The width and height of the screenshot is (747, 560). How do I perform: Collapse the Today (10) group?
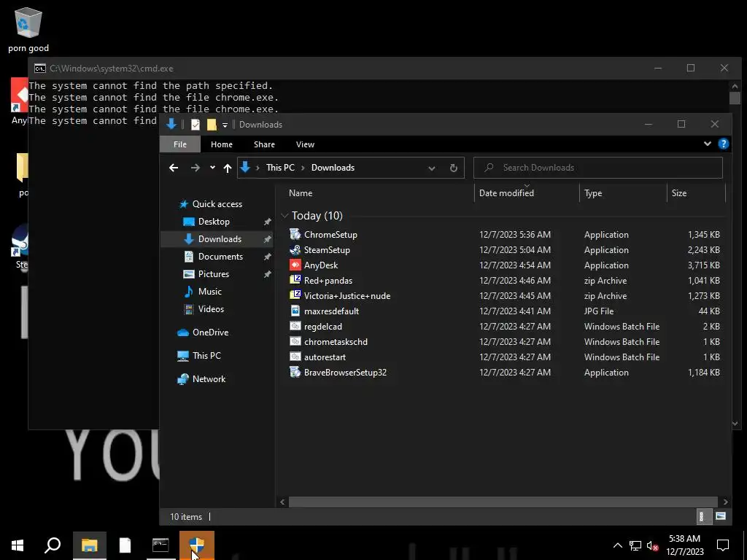pyautogui.click(x=285, y=216)
